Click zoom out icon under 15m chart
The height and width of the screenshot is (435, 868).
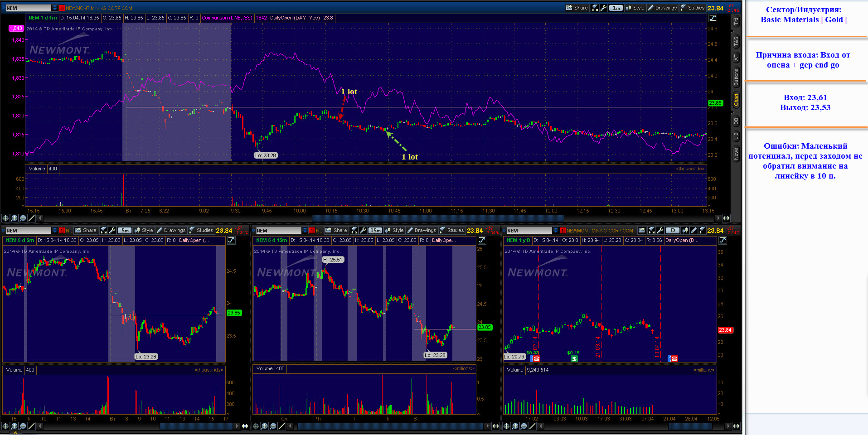coord(273,426)
